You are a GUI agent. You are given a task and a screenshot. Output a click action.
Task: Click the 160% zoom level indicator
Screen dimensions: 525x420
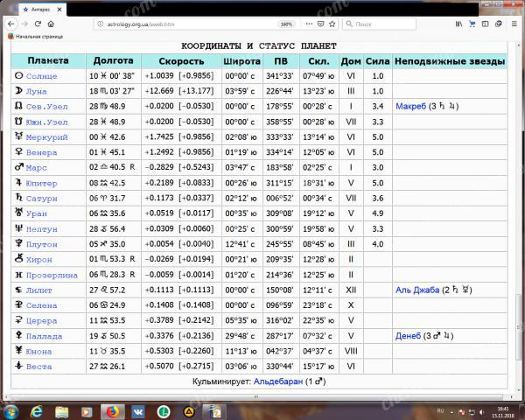tap(286, 24)
